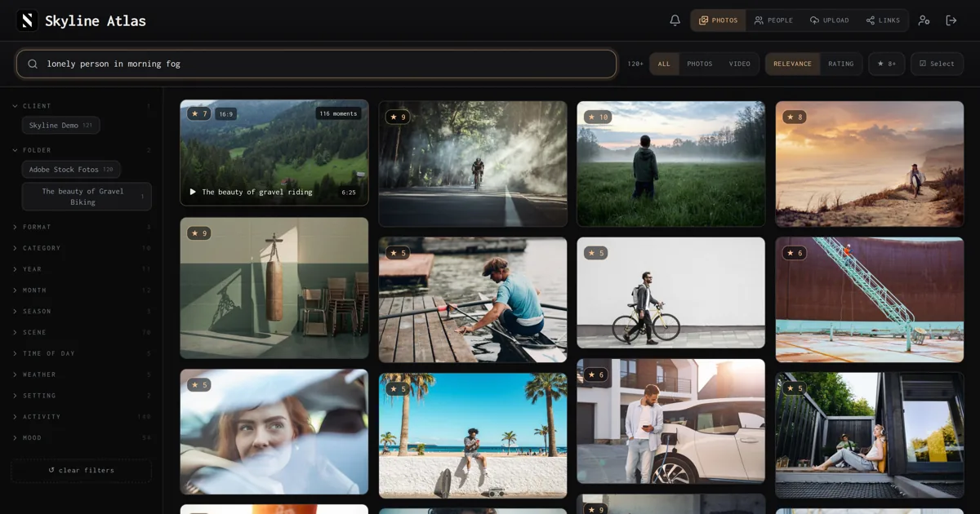
Task: Click the Skyline Atlas title text
Action: click(x=96, y=21)
